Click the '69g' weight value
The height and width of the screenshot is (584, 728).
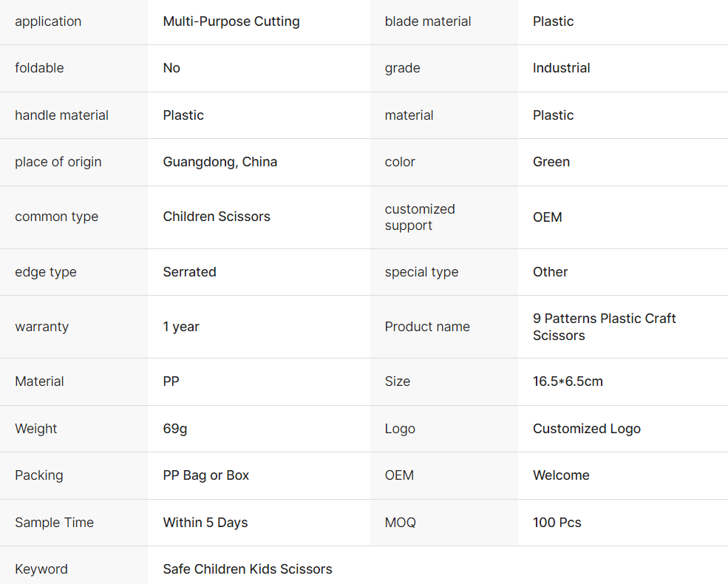pyautogui.click(x=175, y=429)
